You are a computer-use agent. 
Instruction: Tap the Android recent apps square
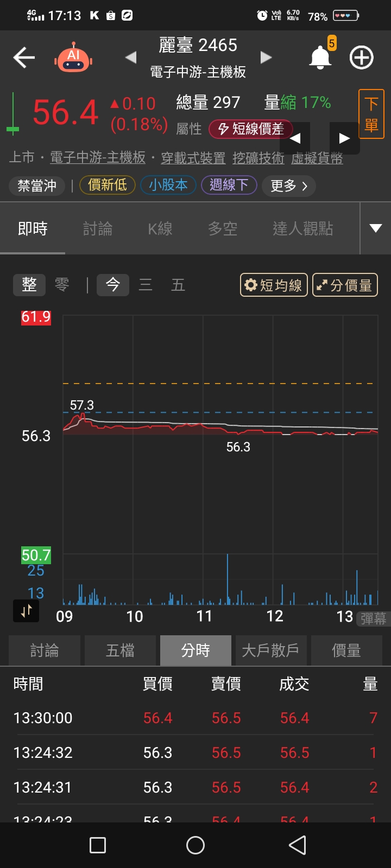[98, 845]
